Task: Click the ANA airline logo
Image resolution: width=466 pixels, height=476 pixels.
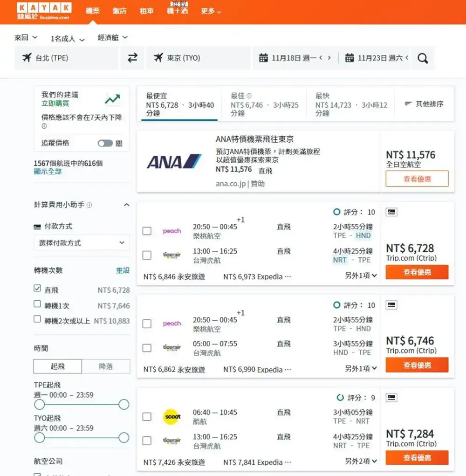Action: point(174,161)
